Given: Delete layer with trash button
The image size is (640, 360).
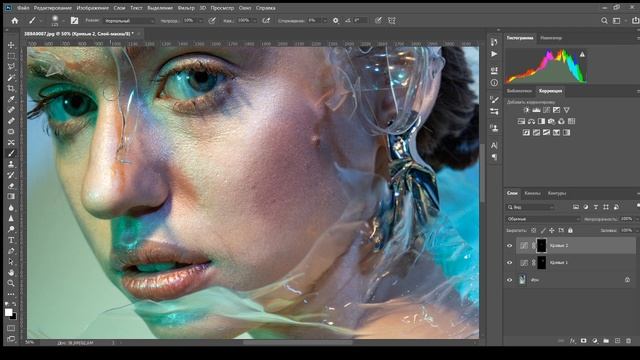Looking at the screenshot, I should (x=628, y=341).
